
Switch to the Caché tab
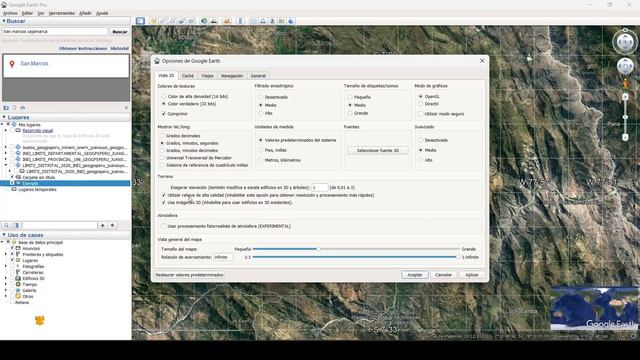point(188,76)
